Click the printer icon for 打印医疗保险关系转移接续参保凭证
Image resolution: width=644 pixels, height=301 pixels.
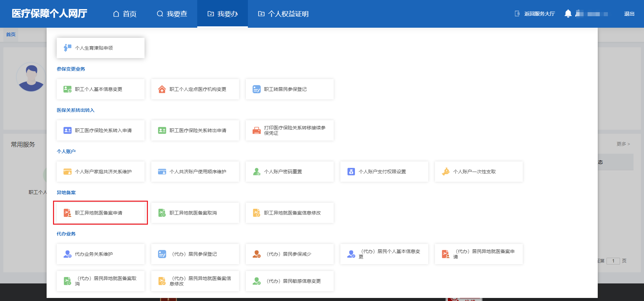[257, 130]
